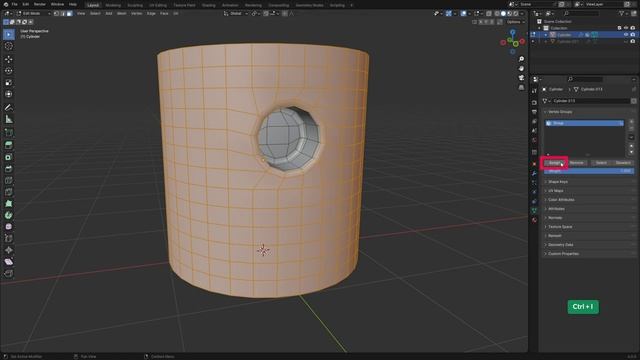Select the Annotate tool
Viewport: 640px width, 360px height.
[9, 107]
